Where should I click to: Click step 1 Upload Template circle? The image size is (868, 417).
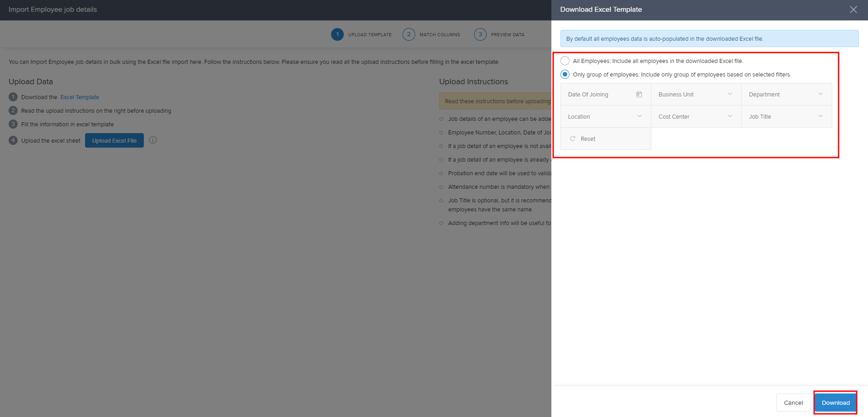337,34
